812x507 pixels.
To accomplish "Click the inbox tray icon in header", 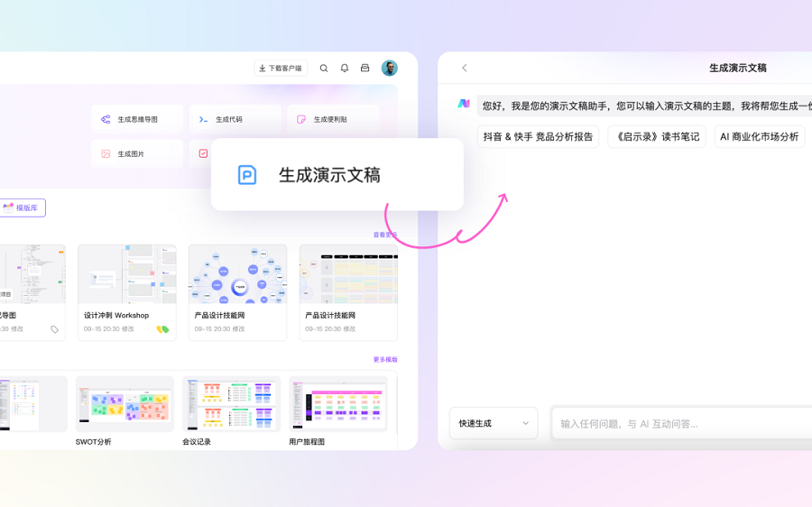I will tap(365, 69).
